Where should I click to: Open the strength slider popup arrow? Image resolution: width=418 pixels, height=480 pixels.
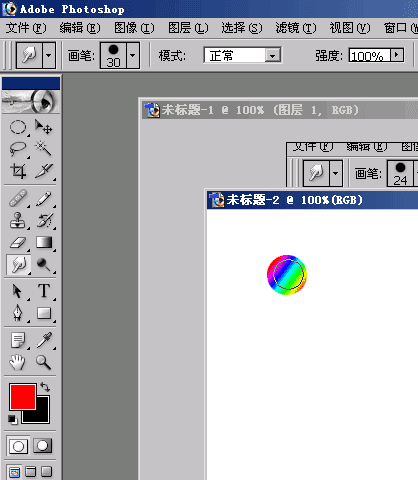click(397, 55)
